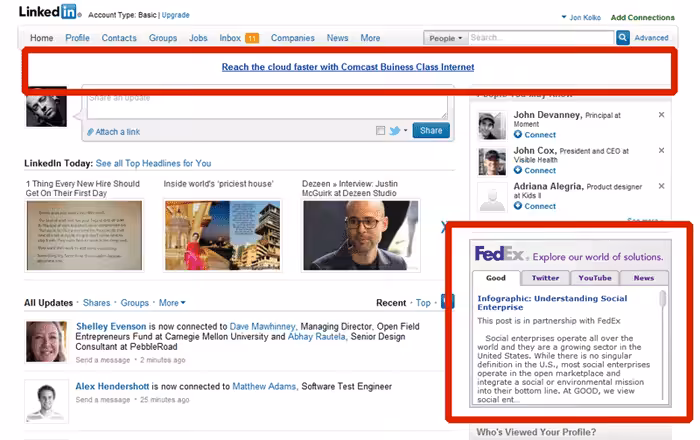700x440 pixels.
Task: Open Advanced search link
Action: coord(651,38)
